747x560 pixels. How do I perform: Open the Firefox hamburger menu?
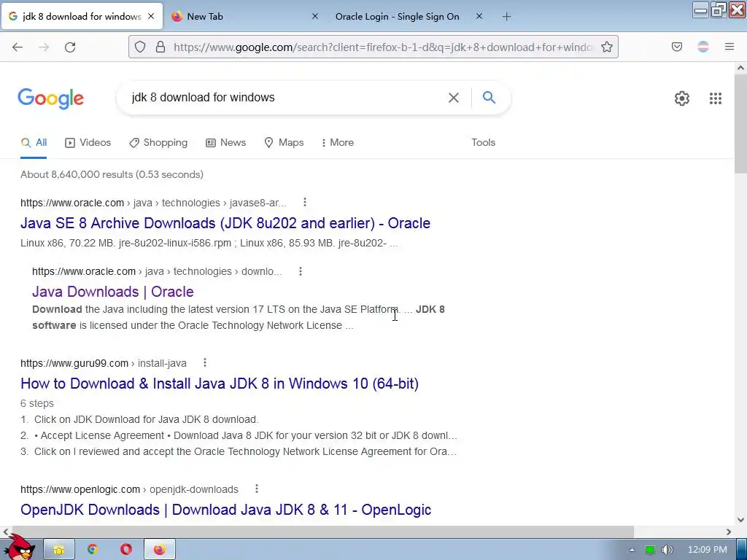729,47
